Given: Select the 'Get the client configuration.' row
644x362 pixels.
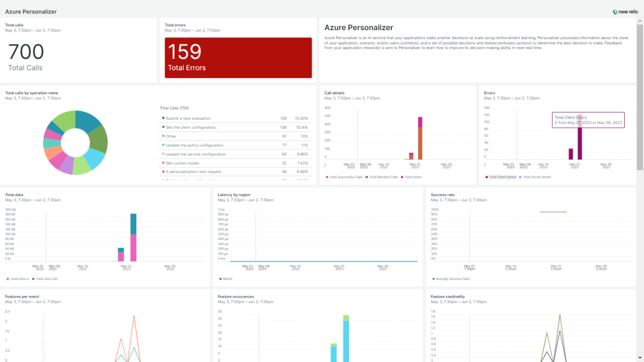Looking at the screenshot, I should click(x=235, y=127).
